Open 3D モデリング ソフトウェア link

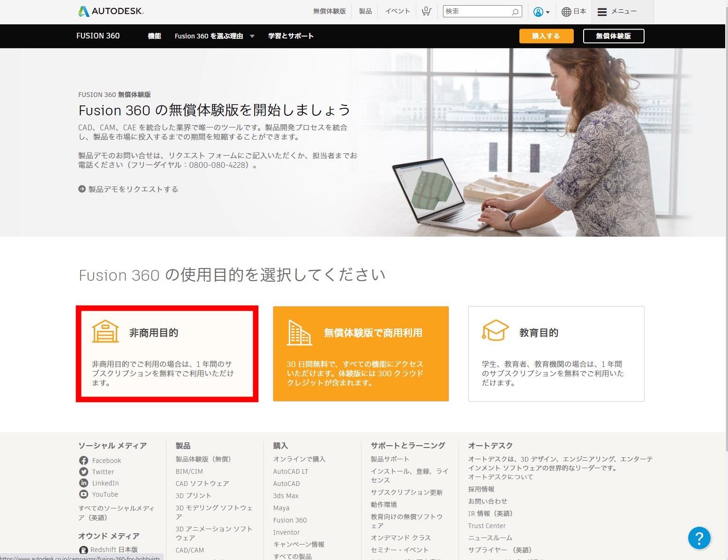[214, 512]
